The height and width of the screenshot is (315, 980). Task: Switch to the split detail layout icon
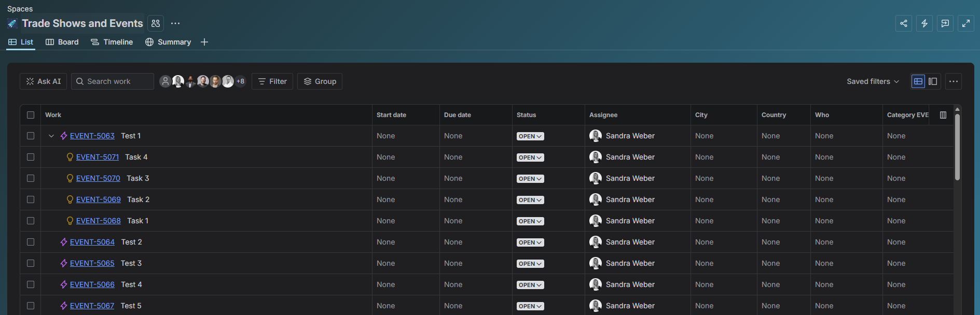click(x=933, y=81)
